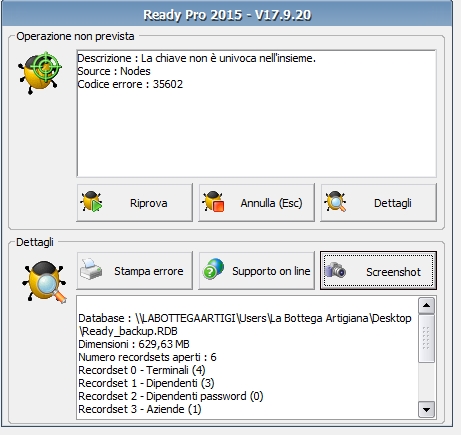Click the Ready Pro 2015 title bar
Viewport: 461px width, 435px height.
(x=227, y=14)
